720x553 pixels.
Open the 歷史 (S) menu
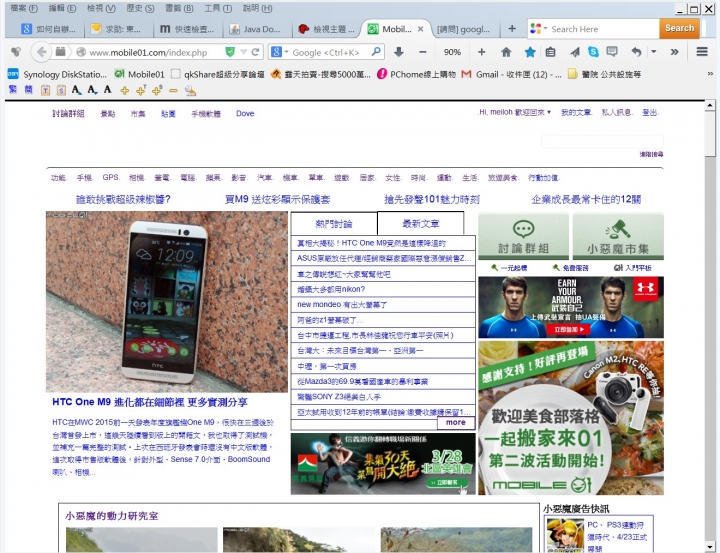[x=140, y=8]
